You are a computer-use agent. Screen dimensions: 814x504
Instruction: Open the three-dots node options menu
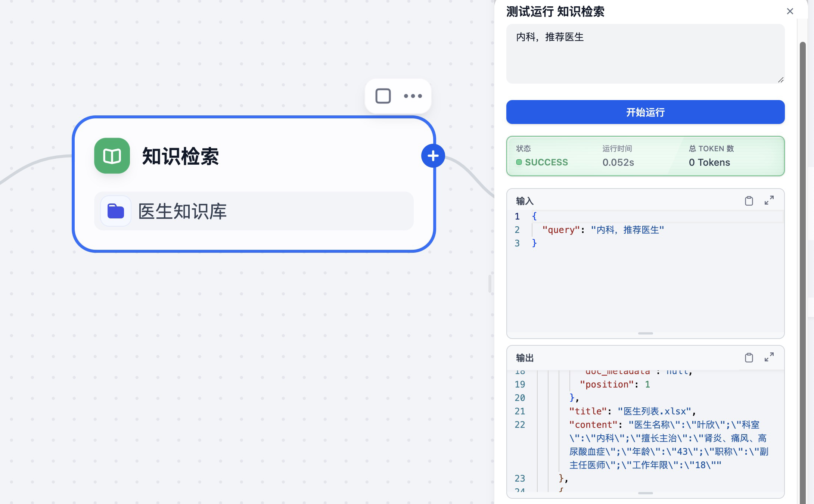click(413, 96)
